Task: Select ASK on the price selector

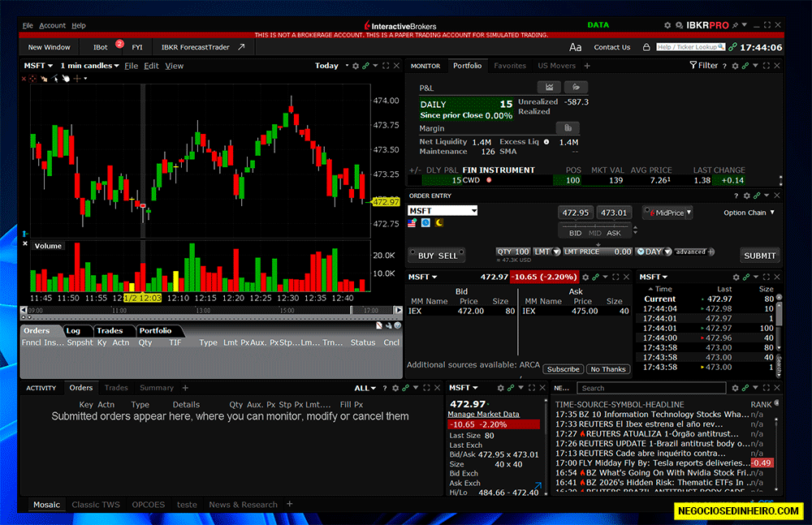Action: [614, 233]
